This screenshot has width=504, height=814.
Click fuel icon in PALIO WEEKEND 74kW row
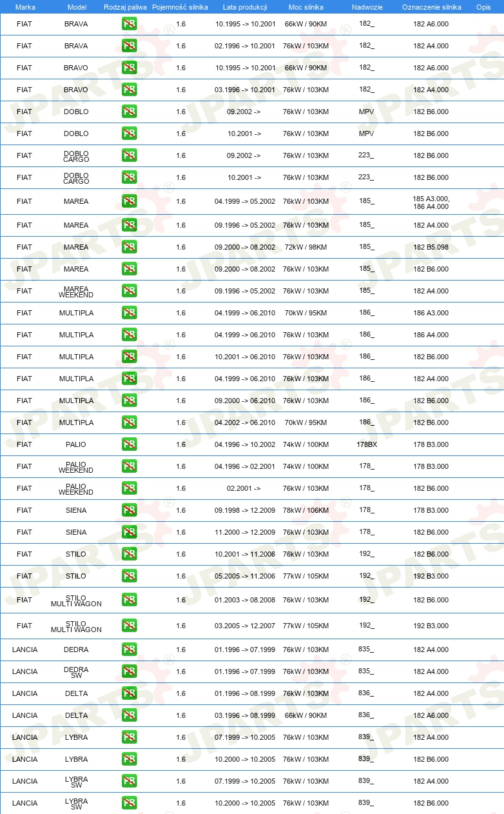click(x=129, y=466)
